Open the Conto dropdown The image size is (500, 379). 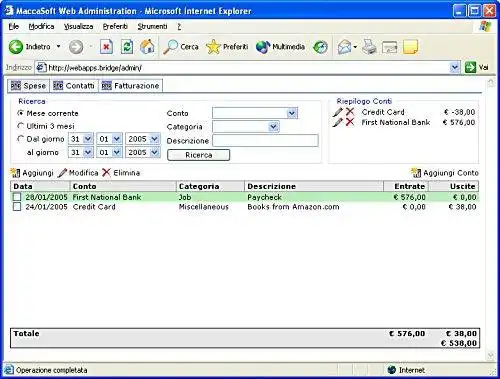click(255, 113)
